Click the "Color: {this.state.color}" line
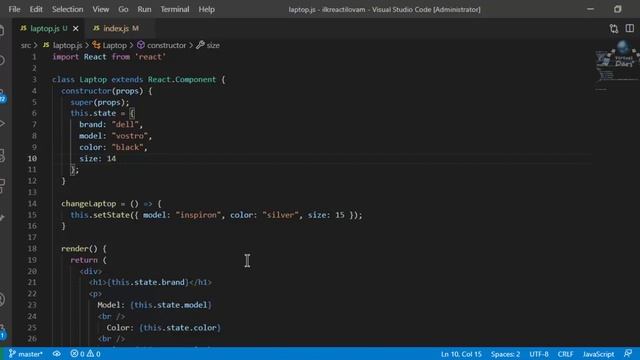The height and width of the screenshot is (360, 640). point(164,328)
